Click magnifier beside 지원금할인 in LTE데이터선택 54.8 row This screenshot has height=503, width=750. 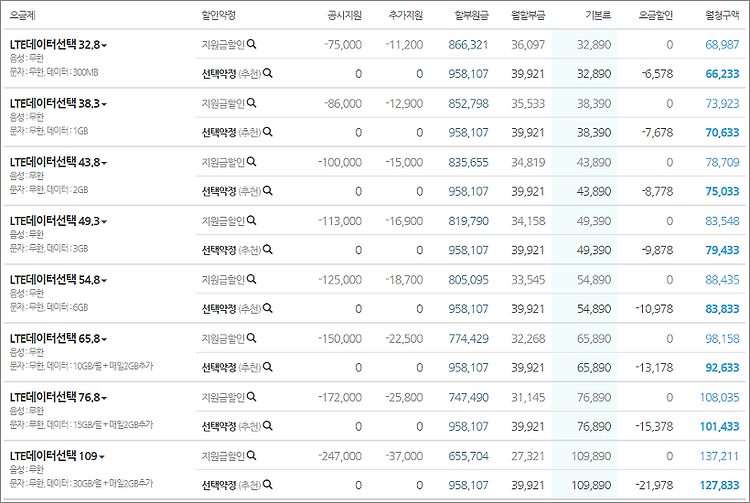[252, 280]
